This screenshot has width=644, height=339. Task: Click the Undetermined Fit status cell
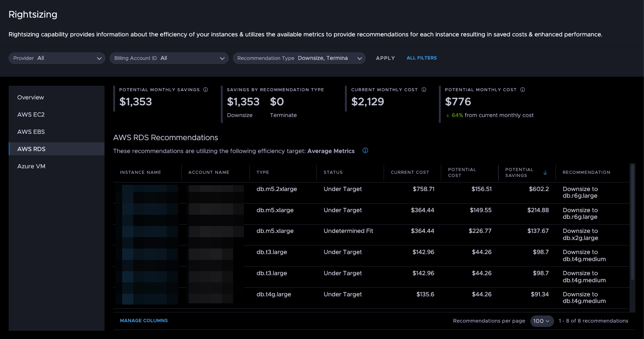click(348, 231)
